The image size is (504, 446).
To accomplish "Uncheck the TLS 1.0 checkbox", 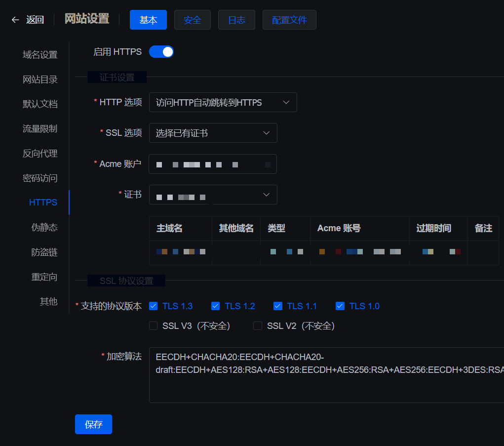I will click(340, 306).
